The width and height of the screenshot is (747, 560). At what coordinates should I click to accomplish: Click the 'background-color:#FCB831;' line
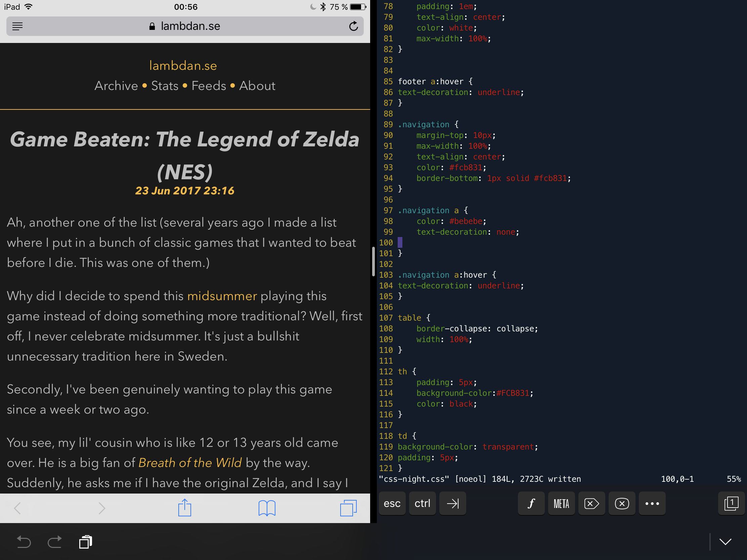(475, 393)
